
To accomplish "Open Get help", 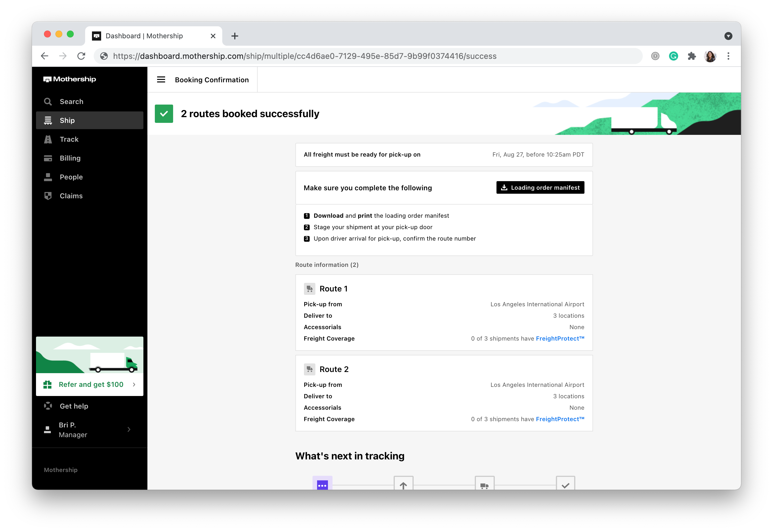I will pyautogui.click(x=89, y=406).
